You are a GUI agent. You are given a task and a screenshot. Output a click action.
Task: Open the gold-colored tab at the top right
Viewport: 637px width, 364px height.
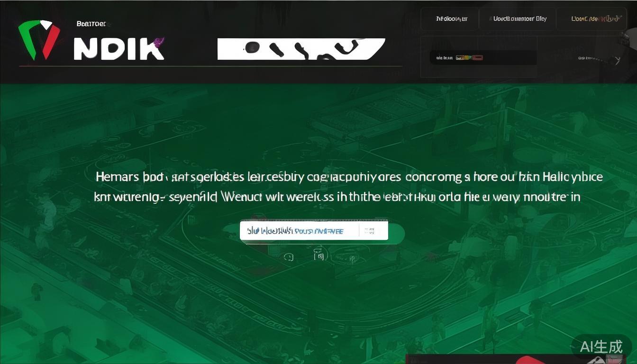(x=595, y=19)
